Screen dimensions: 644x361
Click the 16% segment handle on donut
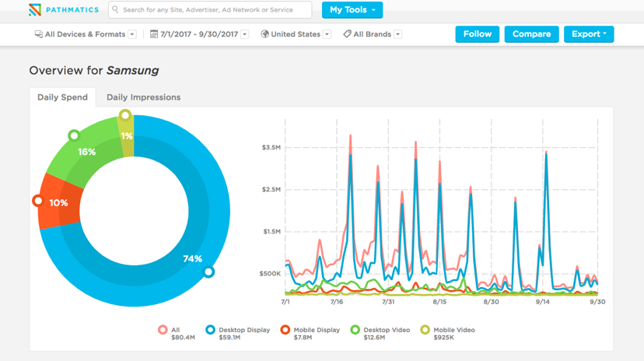coord(74,135)
